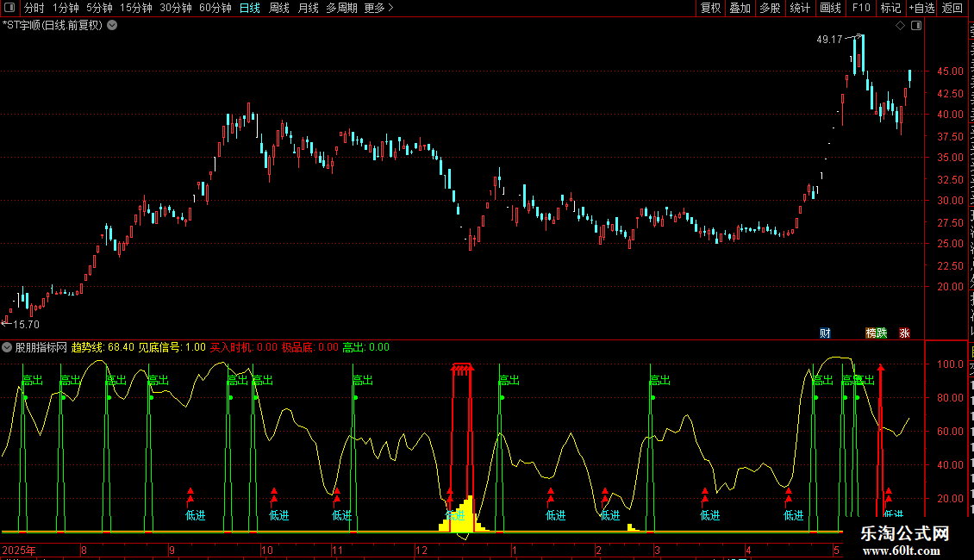Click the *ST宇顺(日线.前复权) chart title
Image resolution: width=974 pixels, height=560 pixels.
click(x=53, y=26)
